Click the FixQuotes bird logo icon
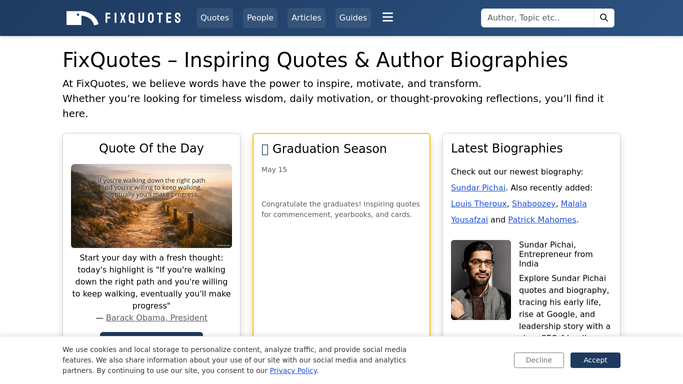This screenshot has height=384, width=683. [82, 18]
